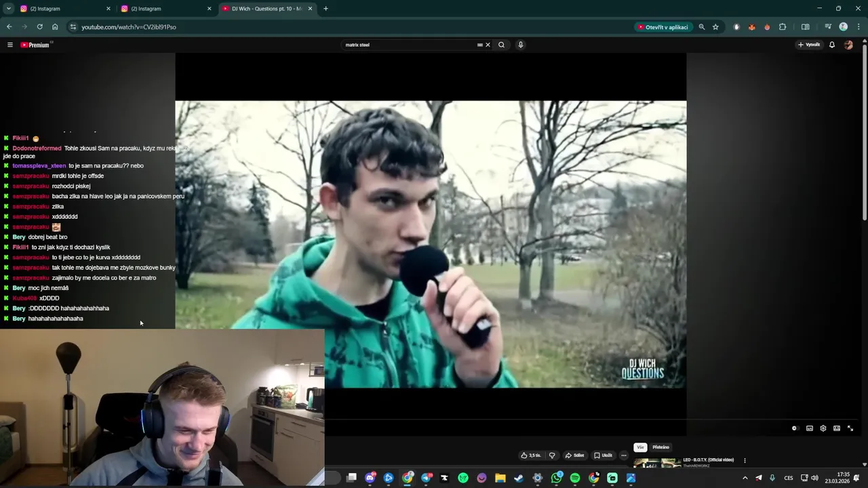Screen dimensions: 868x488
Task: Go to YouTube Premium home logo
Action: coord(36,45)
